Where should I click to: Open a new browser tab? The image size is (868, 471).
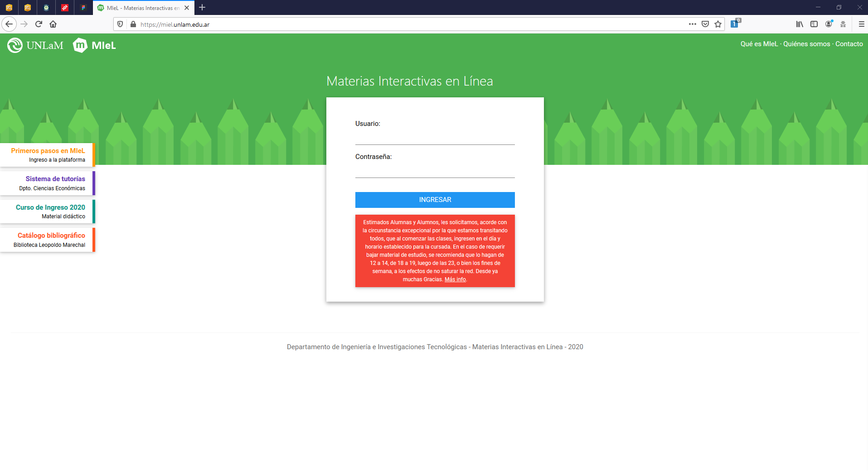pos(202,8)
